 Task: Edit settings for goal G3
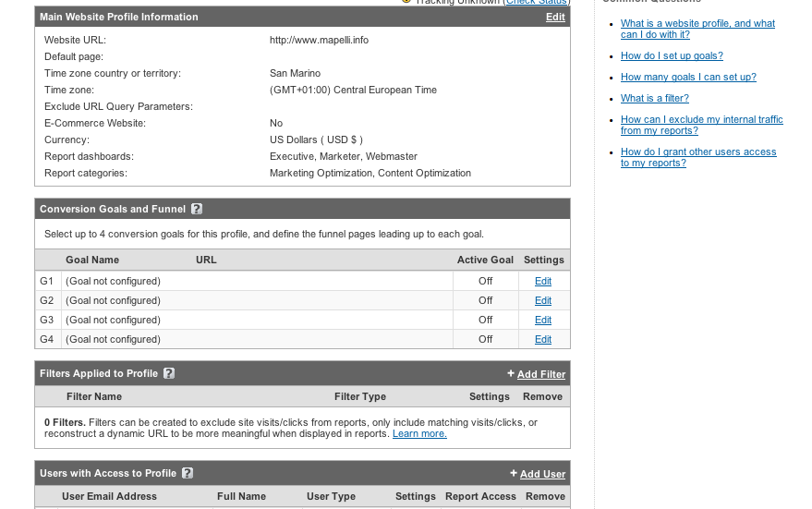(x=542, y=320)
